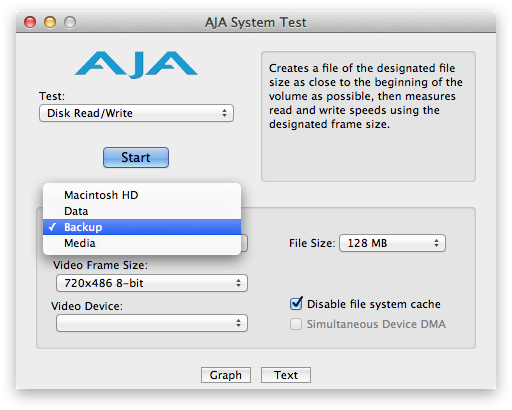The image size is (512, 410).
Task: Switch to Text view
Action: tap(286, 375)
